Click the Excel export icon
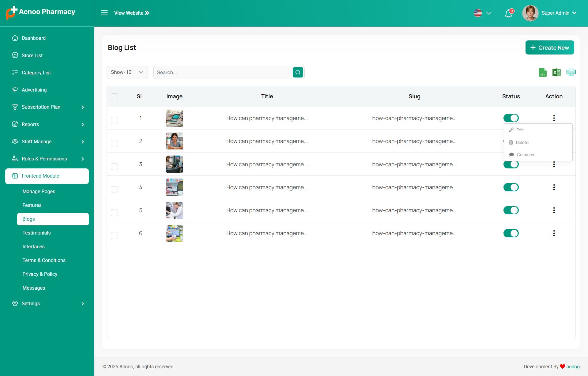The image size is (588, 376). pyautogui.click(x=556, y=73)
